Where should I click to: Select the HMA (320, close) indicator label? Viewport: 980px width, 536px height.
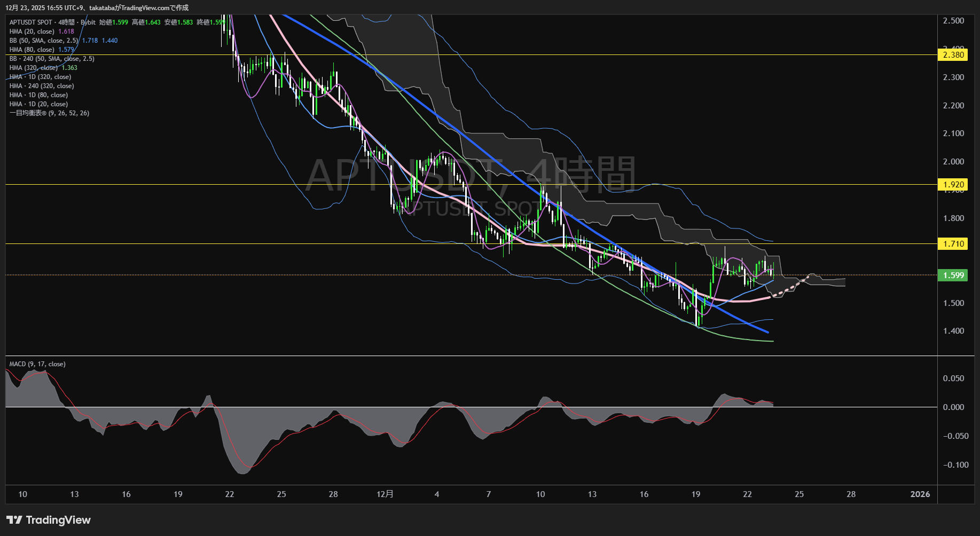tap(34, 68)
